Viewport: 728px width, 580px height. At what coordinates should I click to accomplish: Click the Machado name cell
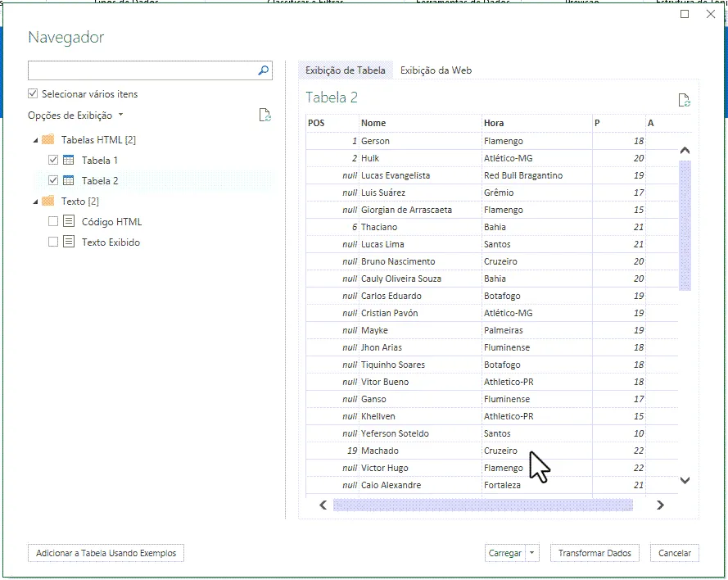pyautogui.click(x=421, y=450)
